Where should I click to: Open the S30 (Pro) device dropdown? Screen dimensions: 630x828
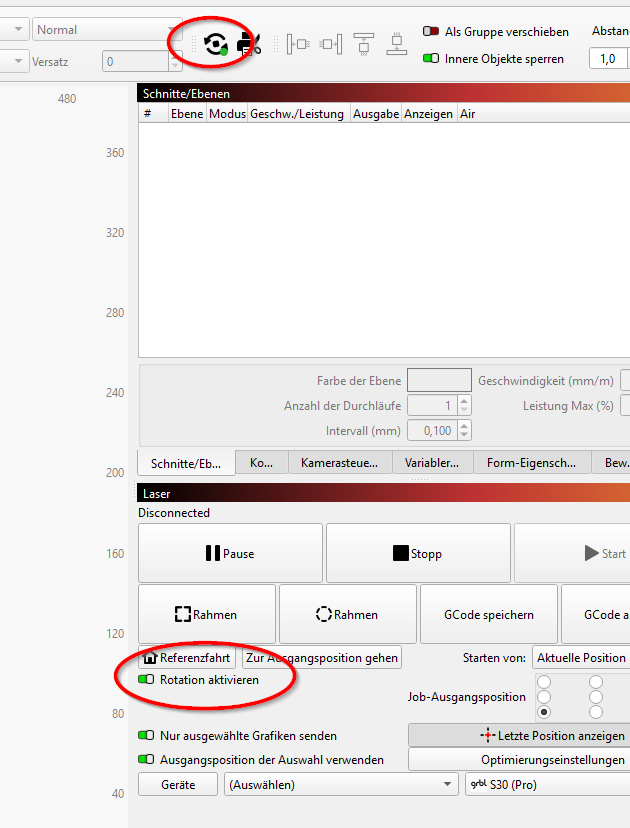click(x=548, y=785)
